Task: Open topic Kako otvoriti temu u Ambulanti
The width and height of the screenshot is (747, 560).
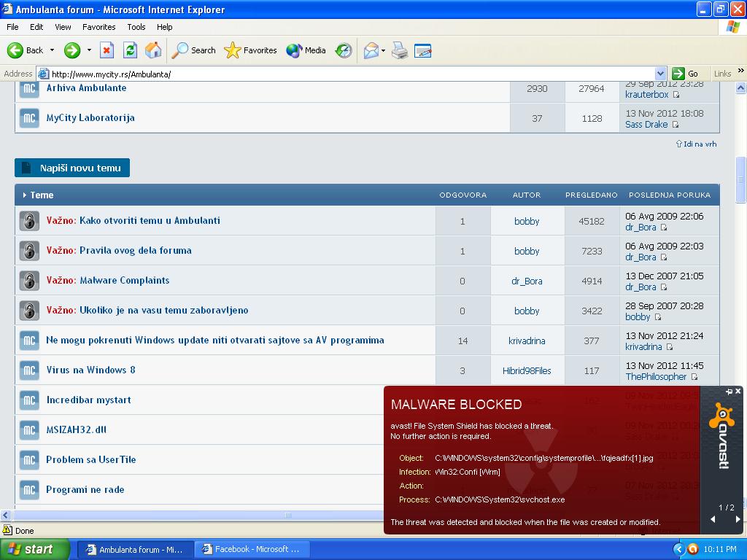Action: pyautogui.click(x=150, y=220)
